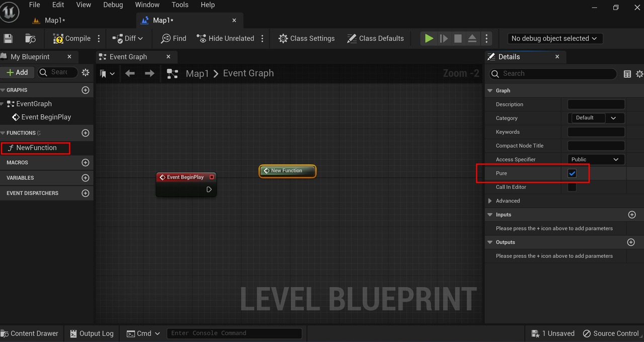Open the Tools menu
This screenshot has width=644, height=342.
pyautogui.click(x=180, y=5)
